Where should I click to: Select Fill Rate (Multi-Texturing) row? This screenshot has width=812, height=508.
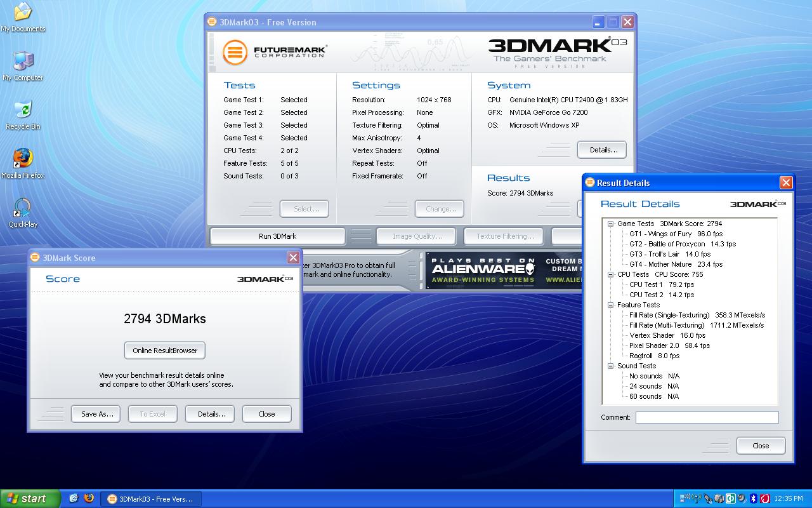coord(697,325)
